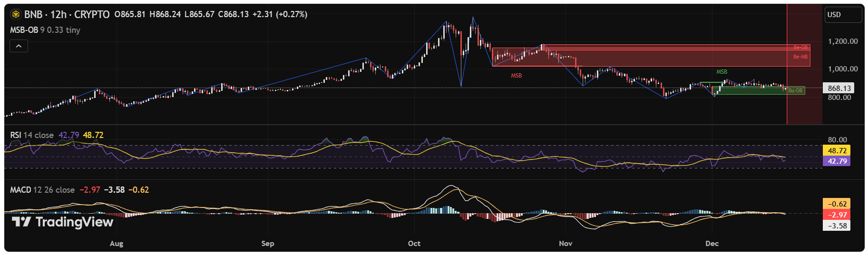Click the green MSB marker label
The image size is (868, 256).
tap(722, 72)
